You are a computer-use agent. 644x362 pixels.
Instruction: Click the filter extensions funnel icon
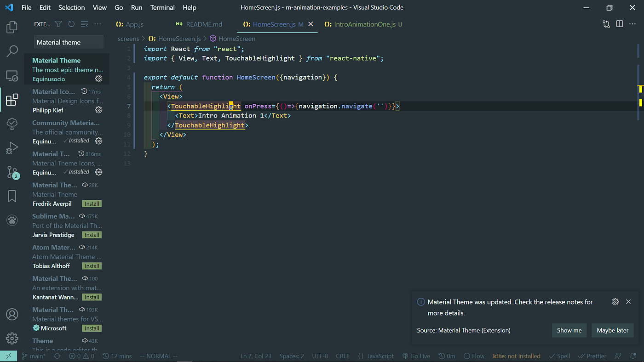[58, 24]
